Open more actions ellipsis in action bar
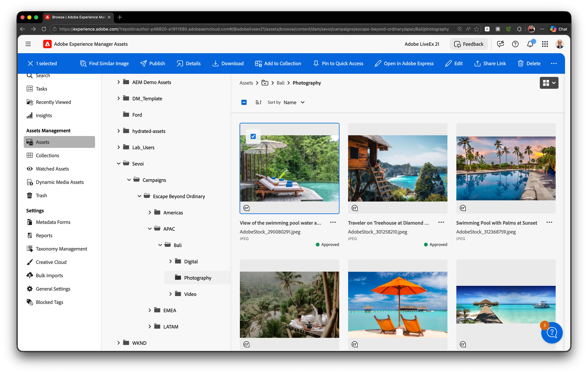Image resolution: width=588 pixels, height=374 pixels. [554, 63]
